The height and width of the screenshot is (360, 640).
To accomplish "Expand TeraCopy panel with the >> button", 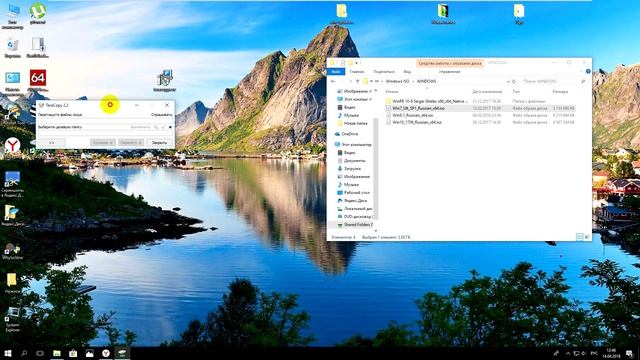I will [x=52, y=142].
